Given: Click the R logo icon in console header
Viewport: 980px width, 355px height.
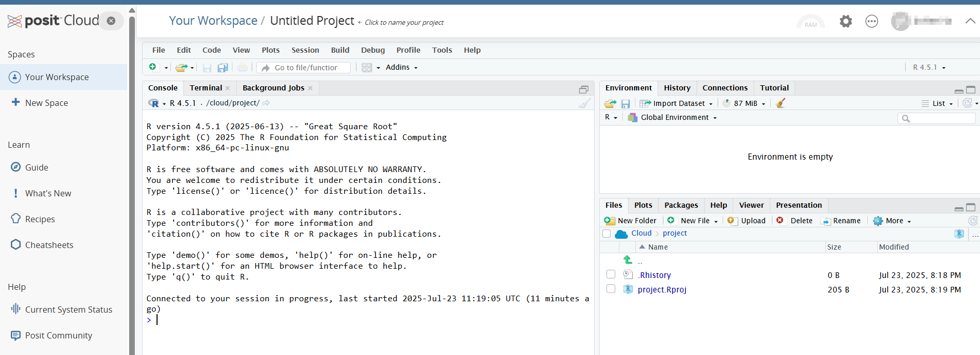Looking at the screenshot, I should pos(153,103).
